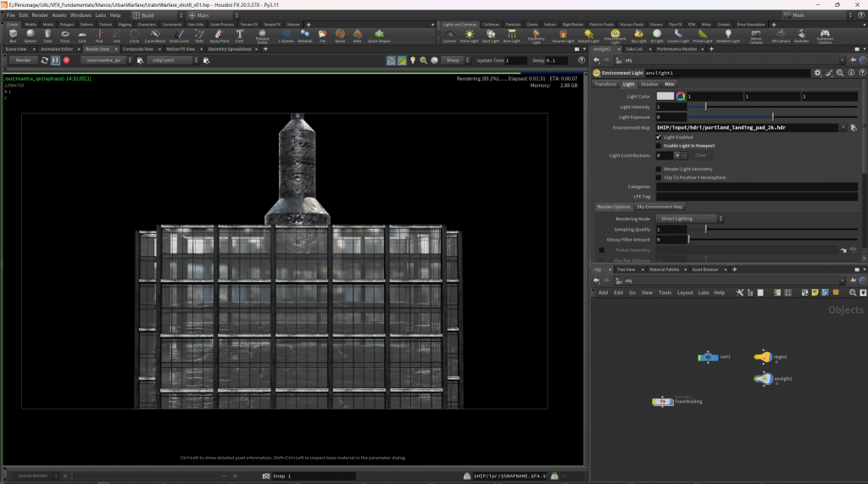This screenshot has height=484, width=868.
Task: Toggle the Portal Geometry checkbox
Action: [602, 250]
